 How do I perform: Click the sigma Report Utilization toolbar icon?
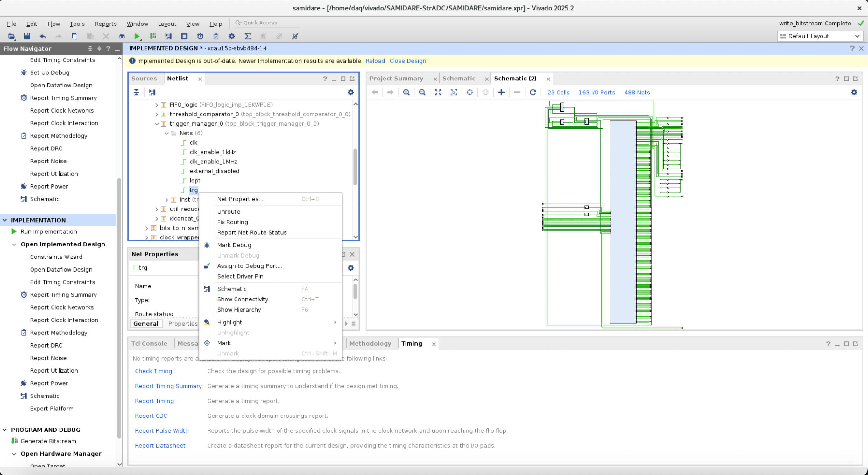248,36
